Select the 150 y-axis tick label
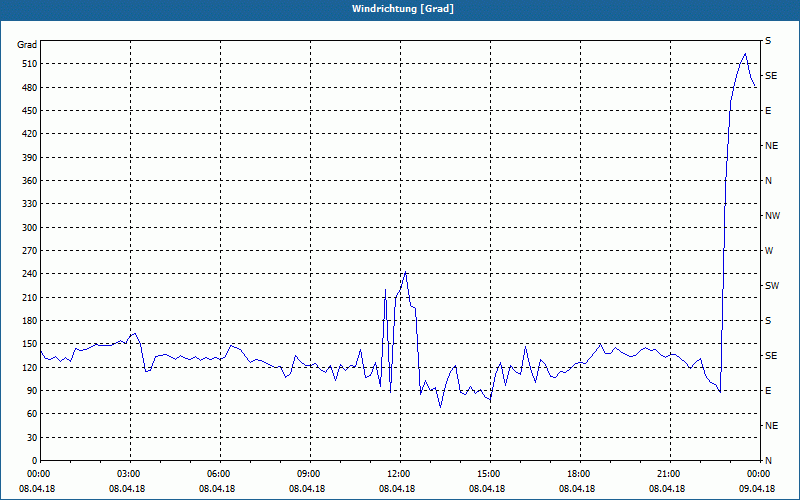The height and width of the screenshot is (500, 800). tap(30, 344)
